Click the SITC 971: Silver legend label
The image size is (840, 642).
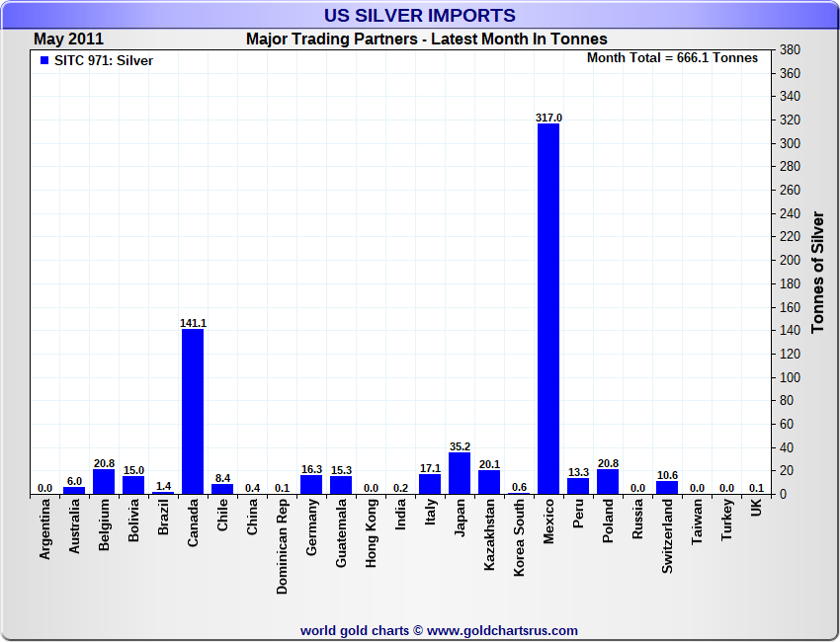[x=104, y=60]
